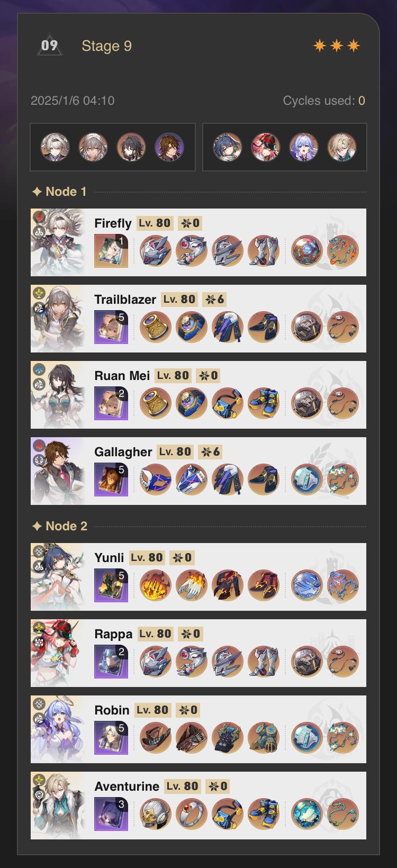Select Aventurine's planar sphere icon
Viewport: 397px width, 868px height.
pyautogui.click(x=307, y=814)
